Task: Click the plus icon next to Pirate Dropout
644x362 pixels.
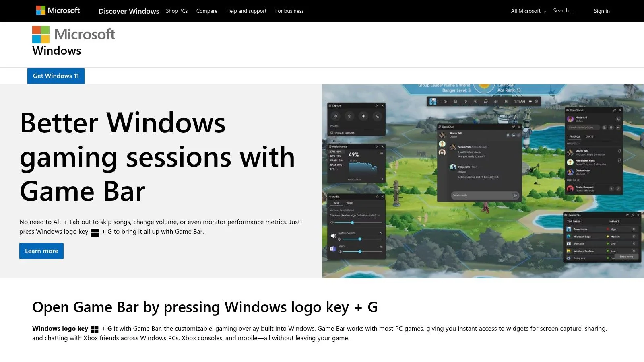Action: [611, 189]
